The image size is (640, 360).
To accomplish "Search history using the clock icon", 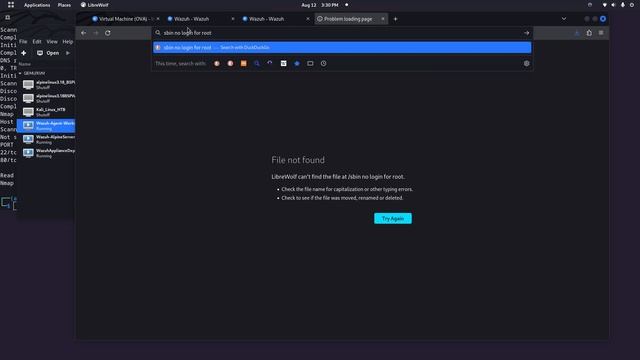I will point(323,64).
